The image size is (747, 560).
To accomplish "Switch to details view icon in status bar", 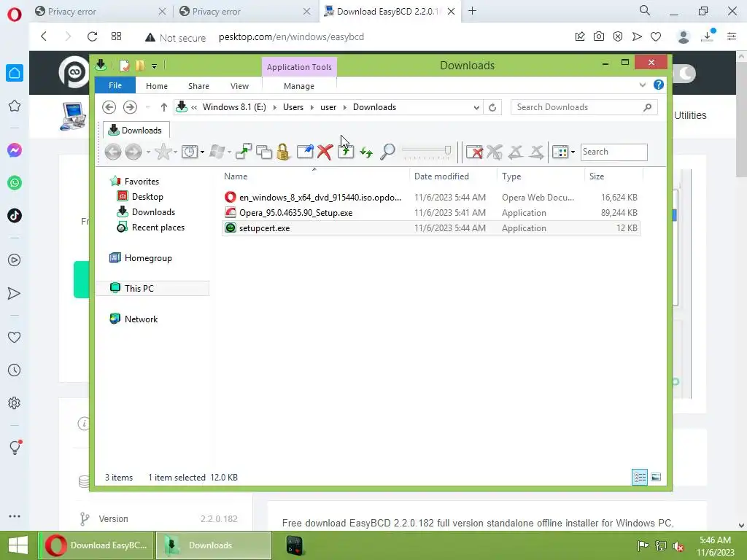I will tap(639, 477).
